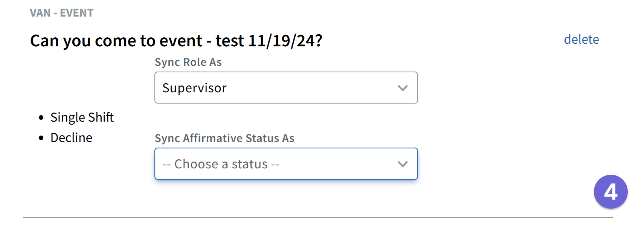
Task: Click delete to remove the VAN event question
Action: point(581,39)
